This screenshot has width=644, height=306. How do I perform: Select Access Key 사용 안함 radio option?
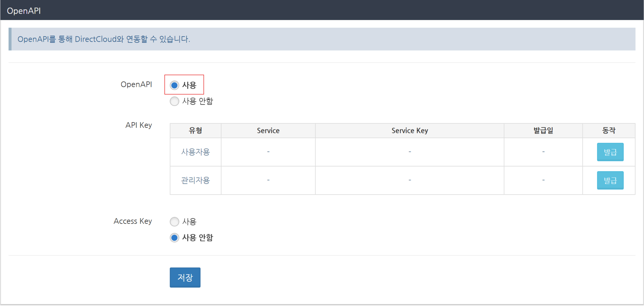point(174,238)
